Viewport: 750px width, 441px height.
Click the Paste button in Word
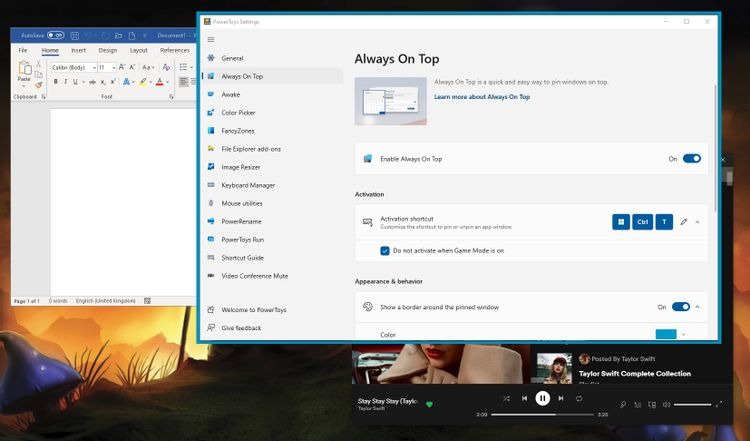tap(24, 72)
